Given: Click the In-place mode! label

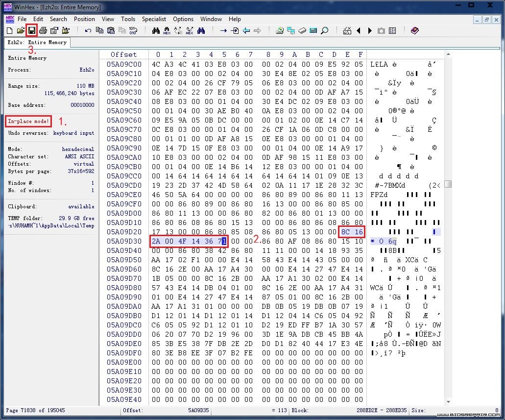Looking at the screenshot, I should pos(28,121).
